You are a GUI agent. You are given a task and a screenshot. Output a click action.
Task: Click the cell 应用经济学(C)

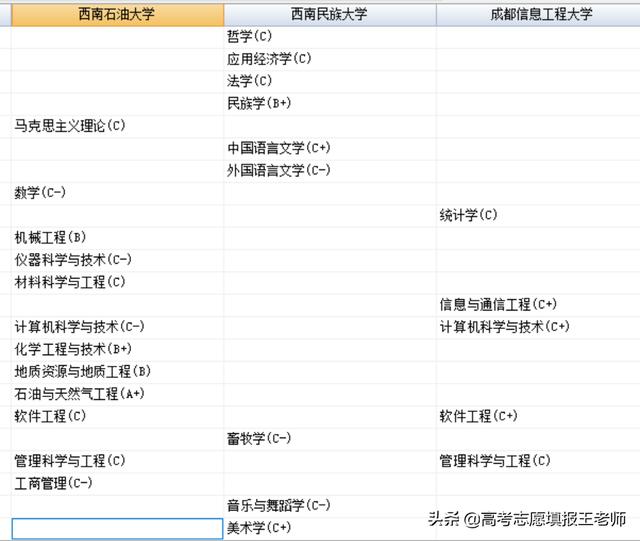point(330,59)
